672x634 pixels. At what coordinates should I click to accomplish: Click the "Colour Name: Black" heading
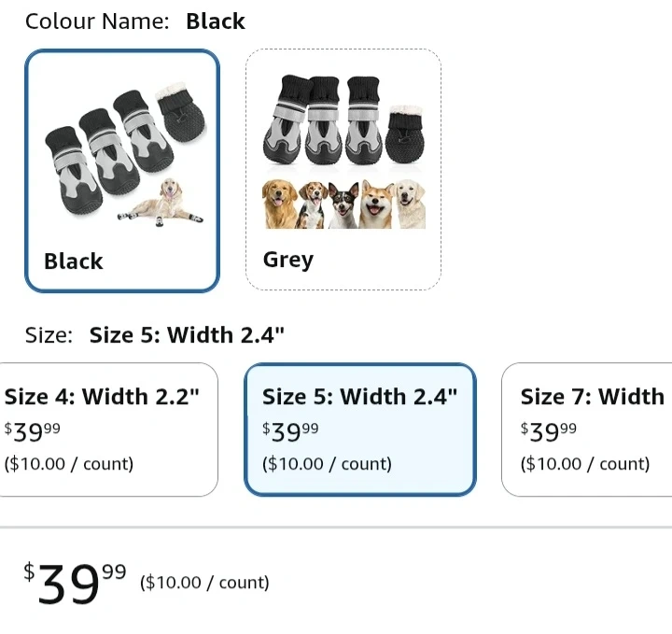[x=135, y=21]
